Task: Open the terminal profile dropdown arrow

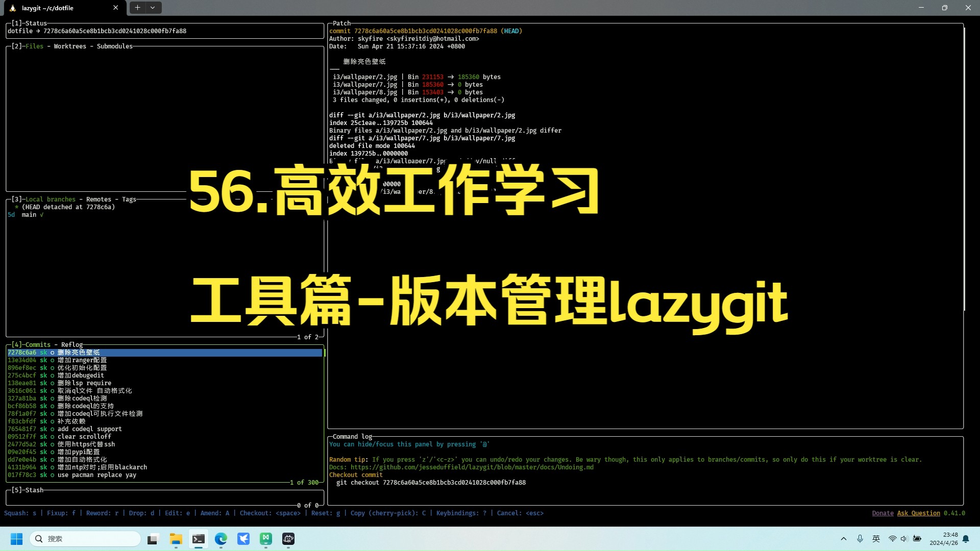Action: (153, 8)
